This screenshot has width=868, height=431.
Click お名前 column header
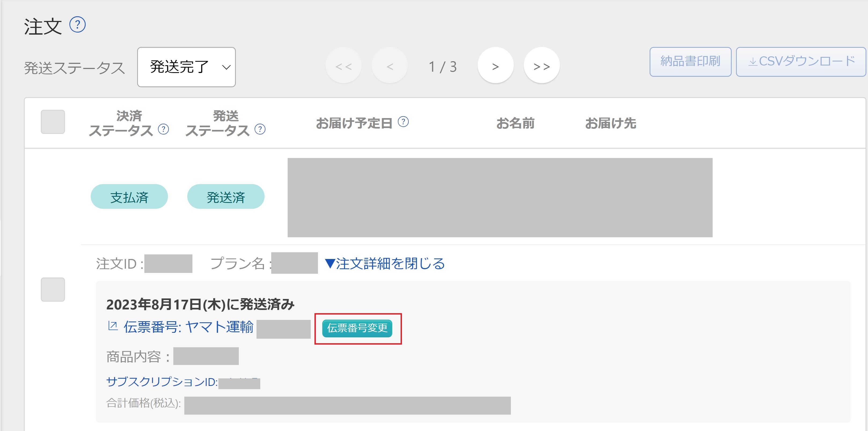(x=515, y=123)
